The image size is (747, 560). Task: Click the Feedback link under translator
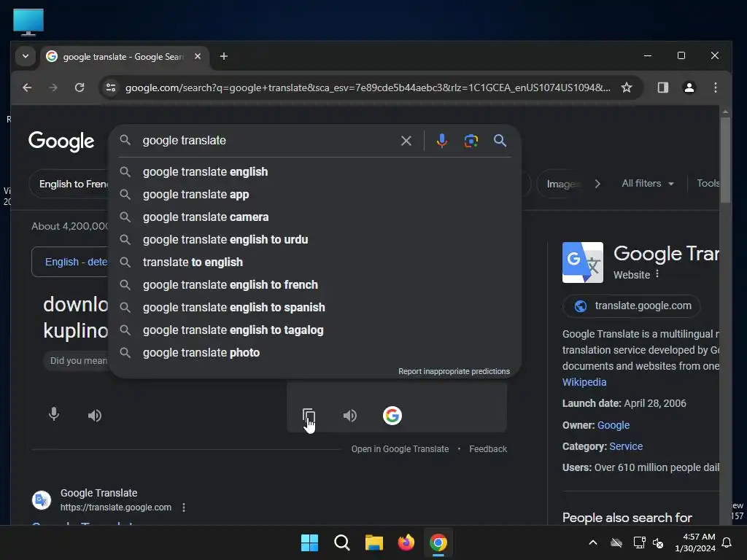pyautogui.click(x=488, y=449)
